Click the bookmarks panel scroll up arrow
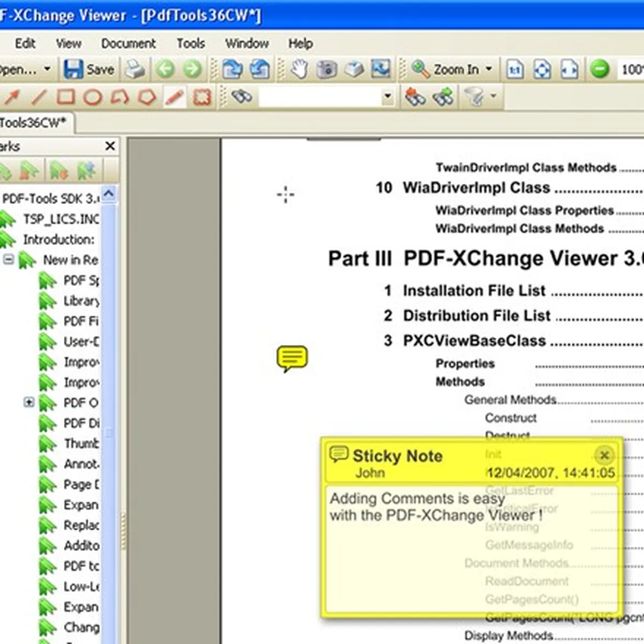Screen dimensions: 644x644 109,194
